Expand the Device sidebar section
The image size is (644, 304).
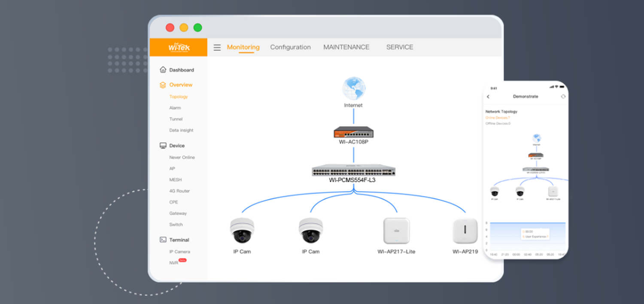176,146
